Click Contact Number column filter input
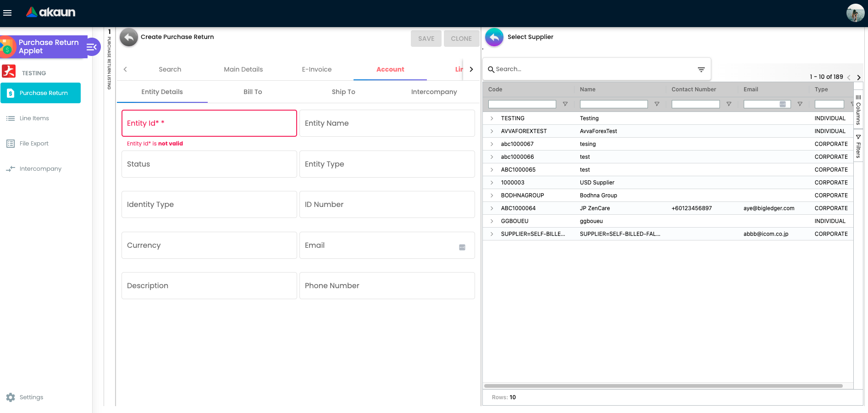 (x=696, y=104)
